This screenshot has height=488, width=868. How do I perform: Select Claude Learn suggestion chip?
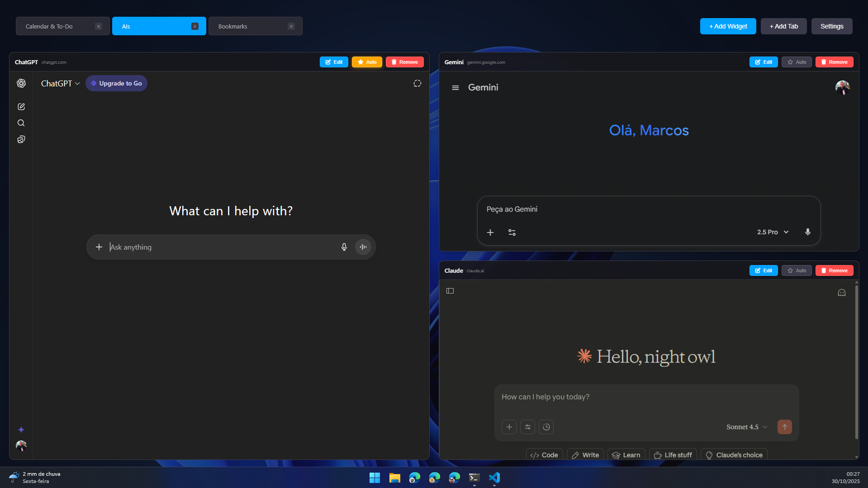pyautogui.click(x=626, y=455)
